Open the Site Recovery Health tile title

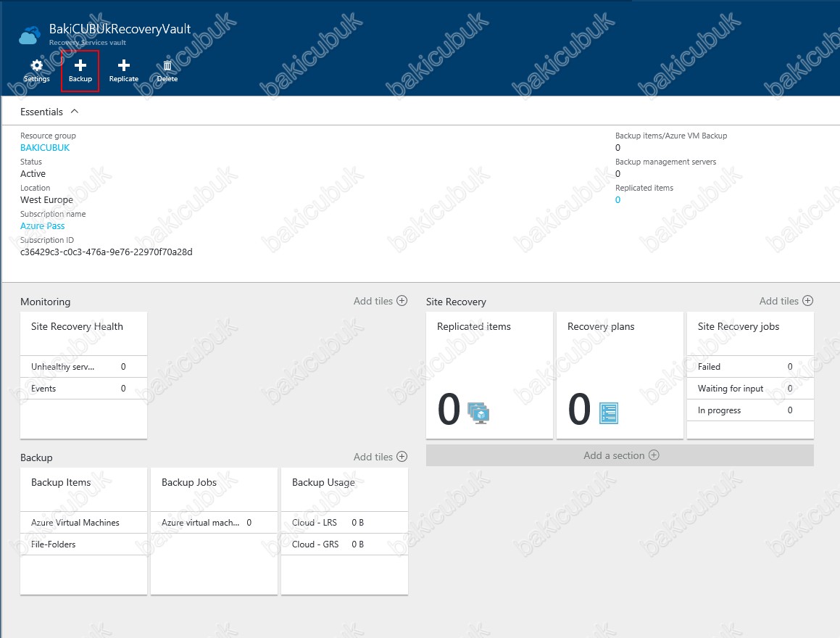point(77,327)
